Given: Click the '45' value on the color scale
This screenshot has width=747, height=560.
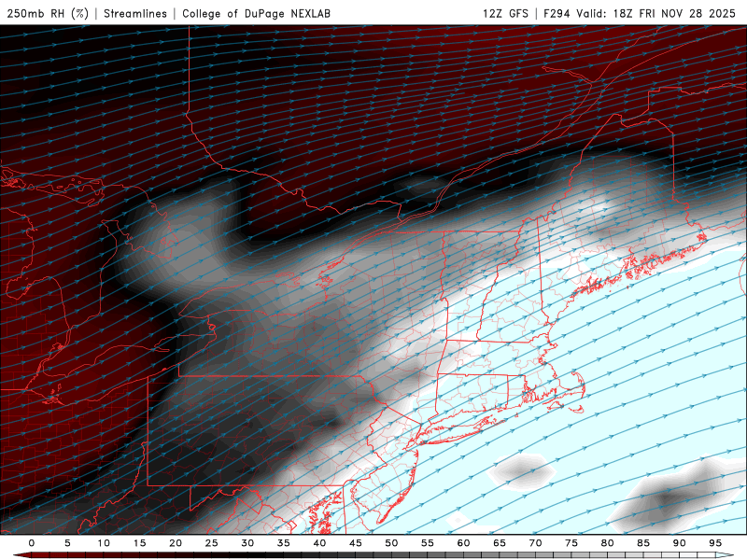Looking at the screenshot, I should tap(355, 543).
